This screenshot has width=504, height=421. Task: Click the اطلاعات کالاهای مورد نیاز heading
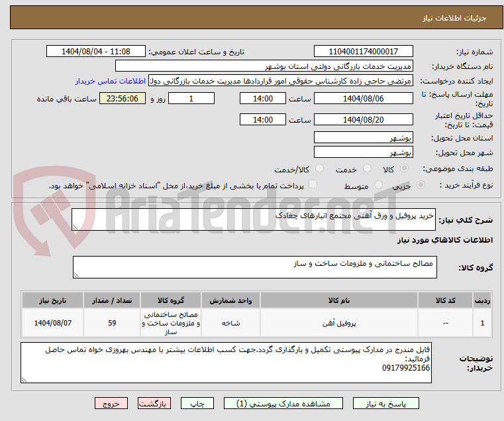tap(445, 240)
